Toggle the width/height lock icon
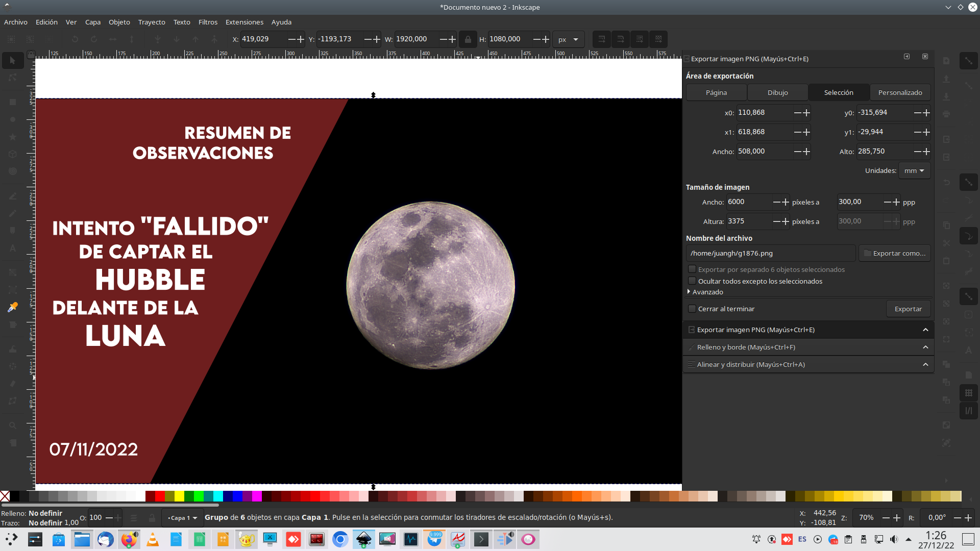Image resolution: width=980 pixels, height=551 pixels. click(x=468, y=39)
